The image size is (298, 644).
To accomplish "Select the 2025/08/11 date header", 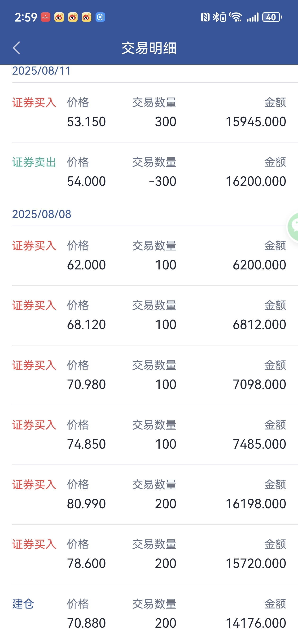I will pyautogui.click(x=42, y=71).
